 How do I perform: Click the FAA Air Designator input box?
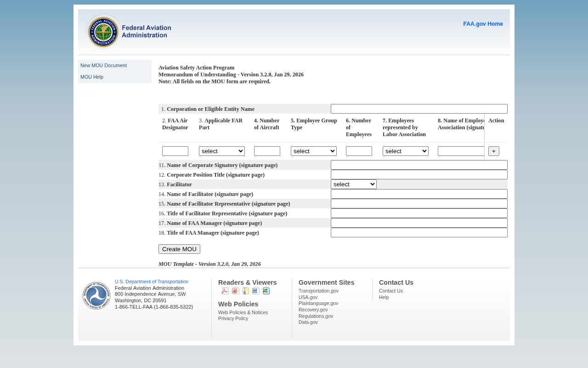[175, 151]
